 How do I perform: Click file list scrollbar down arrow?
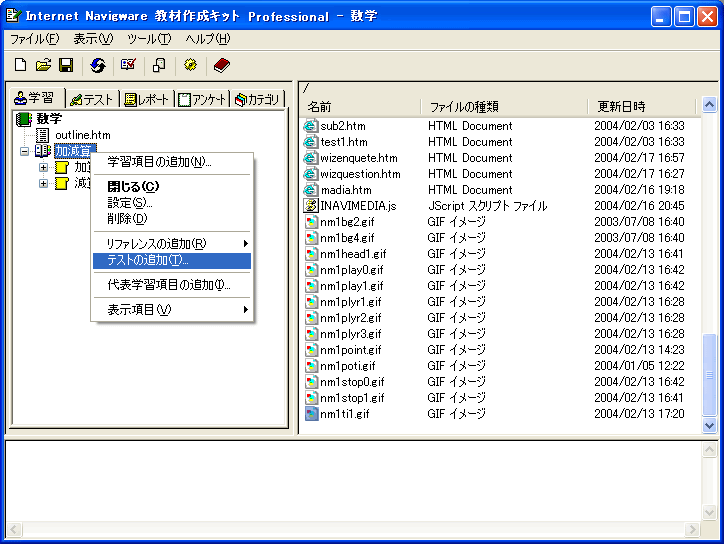click(709, 425)
